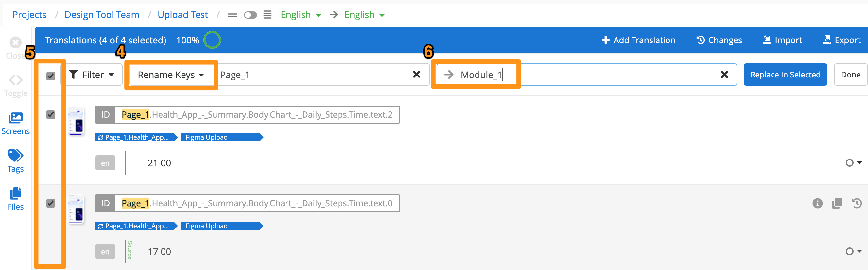Open the Changes menu item

coord(719,40)
